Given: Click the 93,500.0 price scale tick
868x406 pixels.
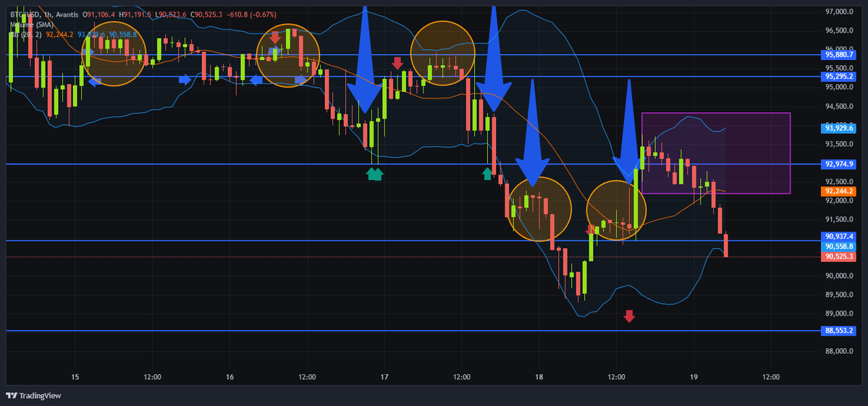Looking at the screenshot, I should point(838,144).
